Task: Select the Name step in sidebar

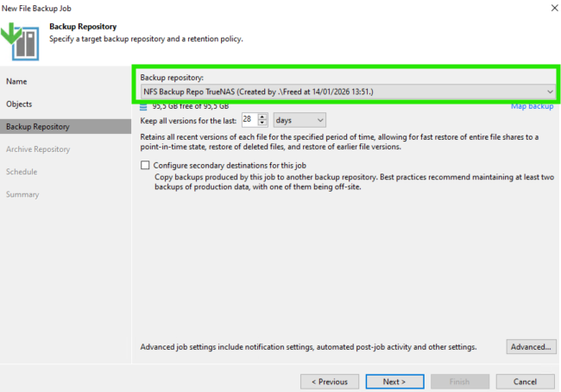Action: tap(16, 81)
